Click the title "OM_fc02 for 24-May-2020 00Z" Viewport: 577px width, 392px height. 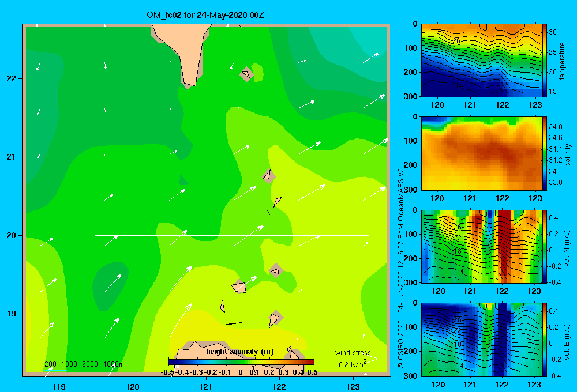[x=205, y=15]
